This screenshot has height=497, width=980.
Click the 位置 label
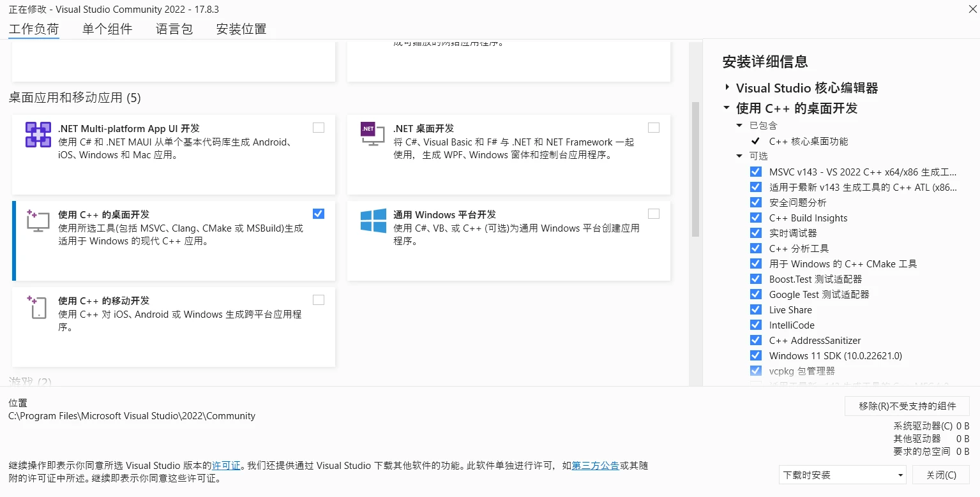click(x=18, y=403)
